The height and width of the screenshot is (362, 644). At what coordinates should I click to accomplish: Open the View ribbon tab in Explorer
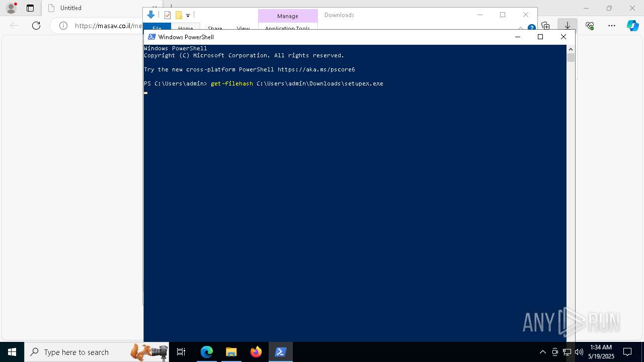(243, 28)
